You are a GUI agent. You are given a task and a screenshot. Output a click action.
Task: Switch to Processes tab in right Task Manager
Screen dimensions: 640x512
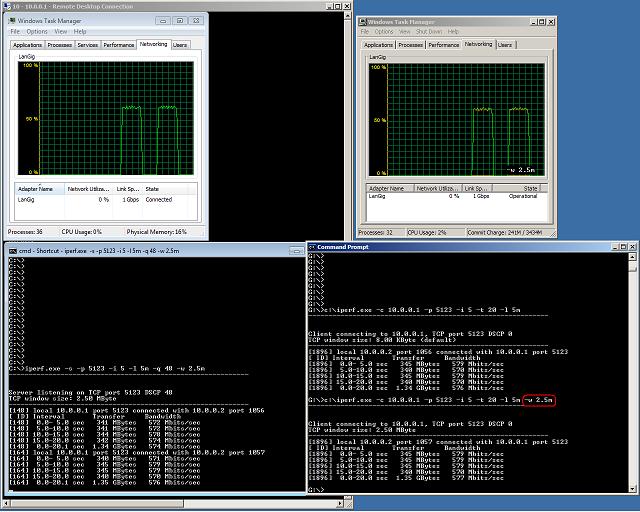(411, 45)
